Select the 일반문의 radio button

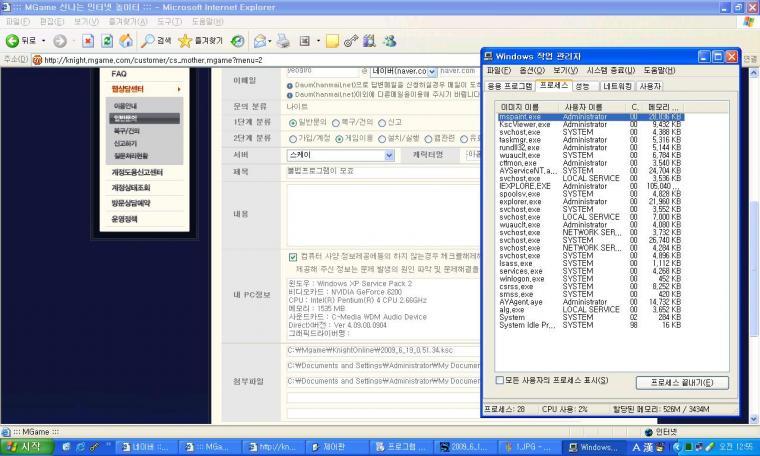(x=293, y=123)
